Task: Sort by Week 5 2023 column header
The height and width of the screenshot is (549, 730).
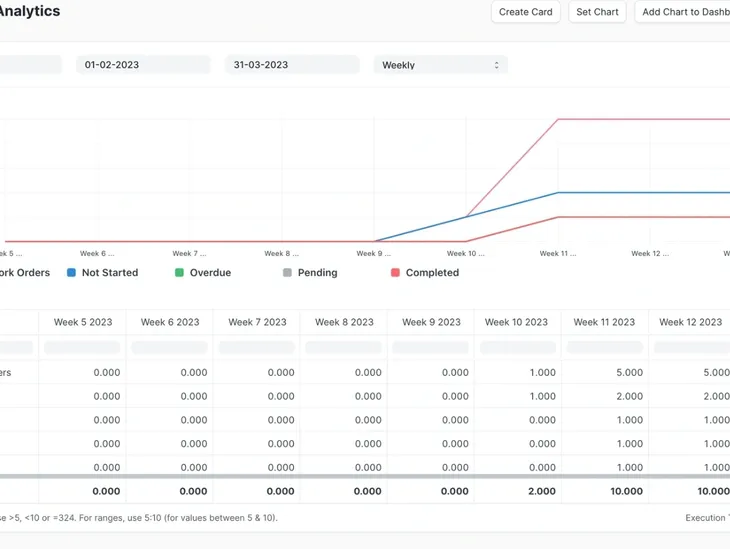Action: [x=83, y=322]
